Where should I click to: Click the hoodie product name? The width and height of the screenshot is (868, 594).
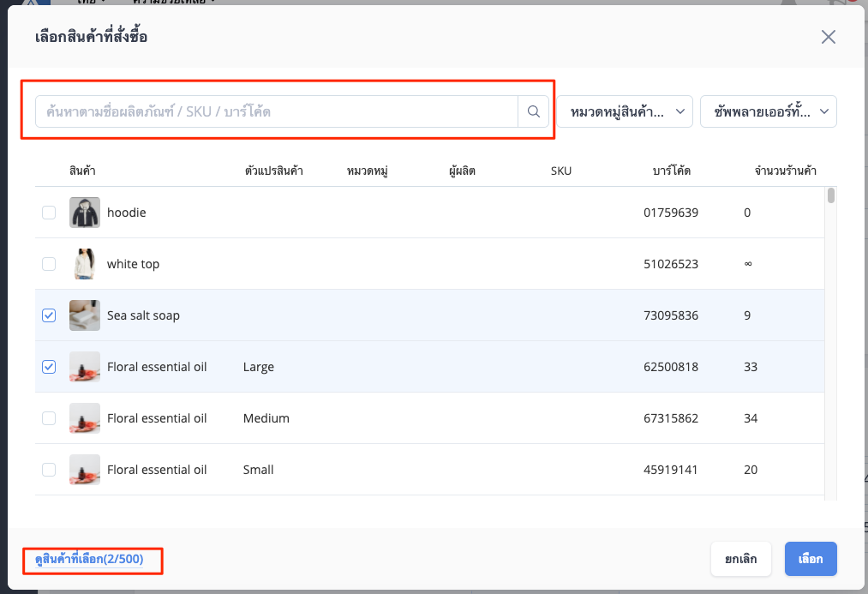[x=127, y=213]
